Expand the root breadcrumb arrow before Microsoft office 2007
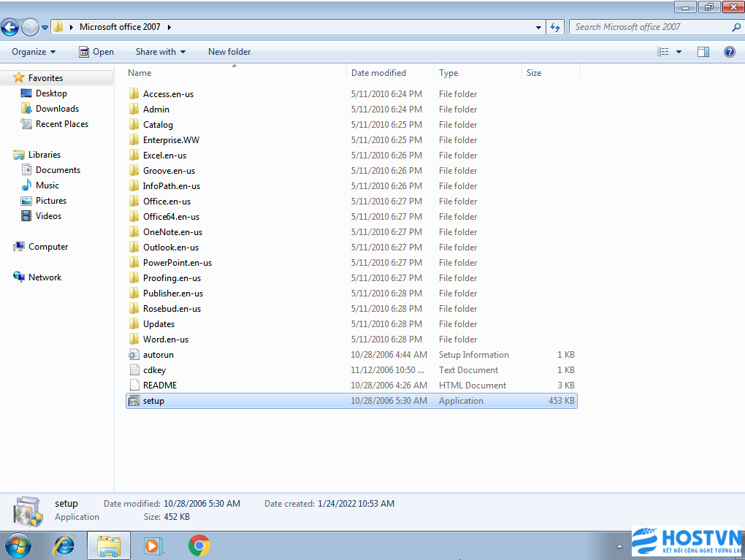Viewport: 745px width, 560px height. click(x=72, y=27)
